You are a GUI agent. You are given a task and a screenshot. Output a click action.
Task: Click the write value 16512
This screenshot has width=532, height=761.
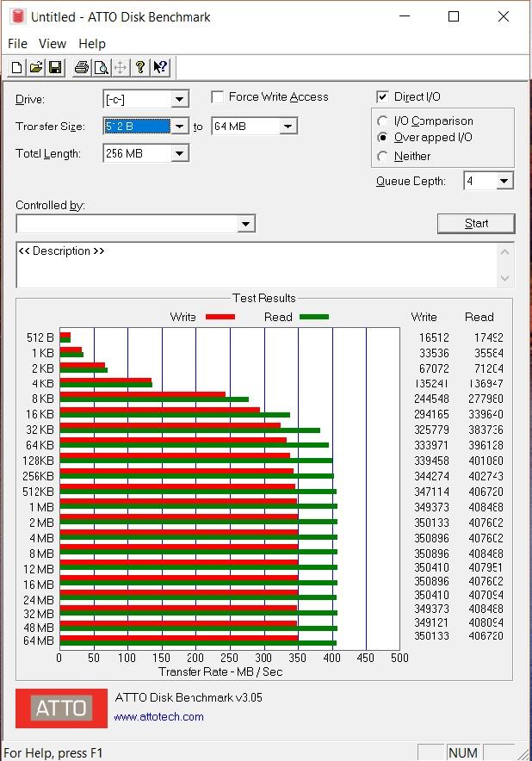pyautogui.click(x=434, y=337)
